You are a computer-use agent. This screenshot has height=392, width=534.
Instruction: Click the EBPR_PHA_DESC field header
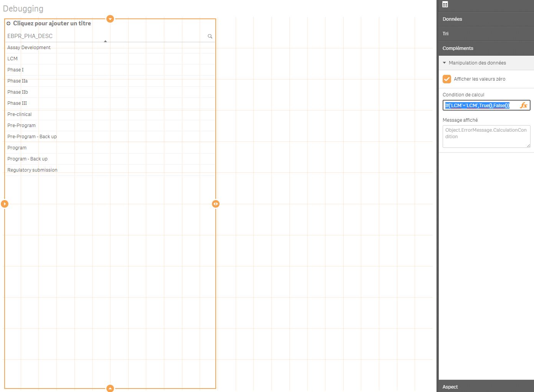30,36
